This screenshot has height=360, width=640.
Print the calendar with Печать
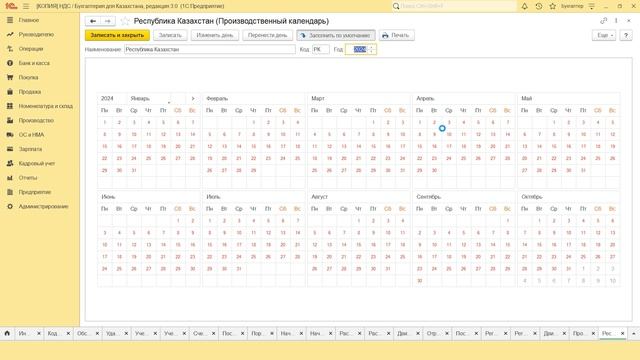pyautogui.click(x=396, y=36)
